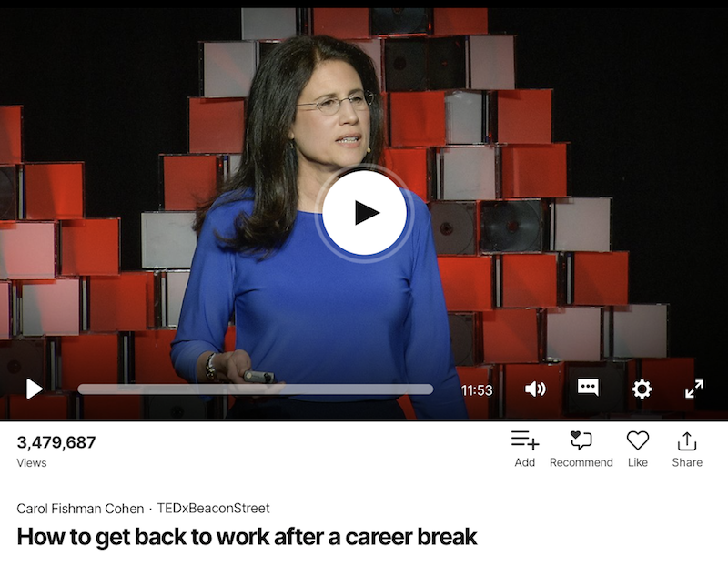Mute the video with the speaker icon

pos(535,389)
